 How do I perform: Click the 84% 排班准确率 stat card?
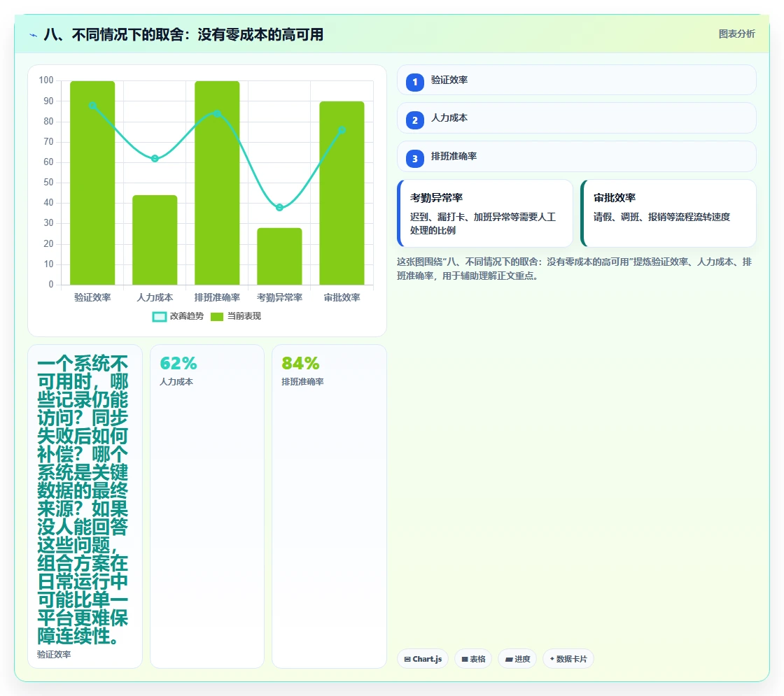[329, 506]
